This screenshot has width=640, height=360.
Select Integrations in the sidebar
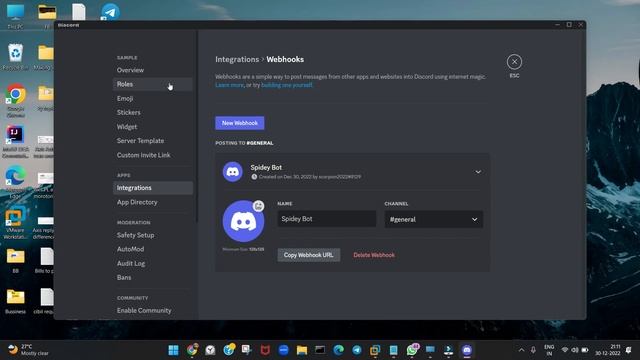pyautogui.click(x=153, y=188)
